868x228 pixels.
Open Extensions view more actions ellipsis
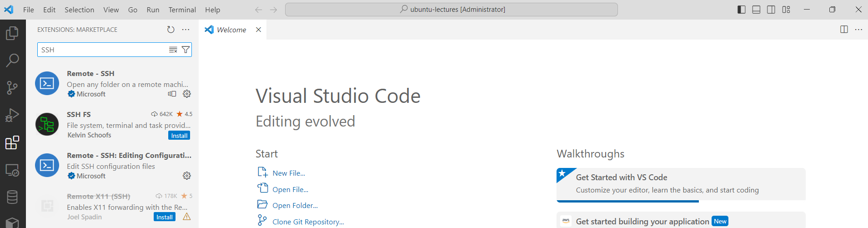(186, 30)
